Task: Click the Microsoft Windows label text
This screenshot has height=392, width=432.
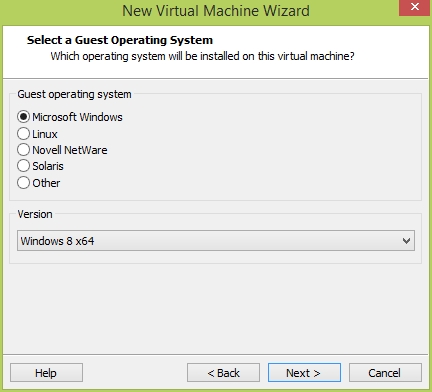Action: coord(77,117)
